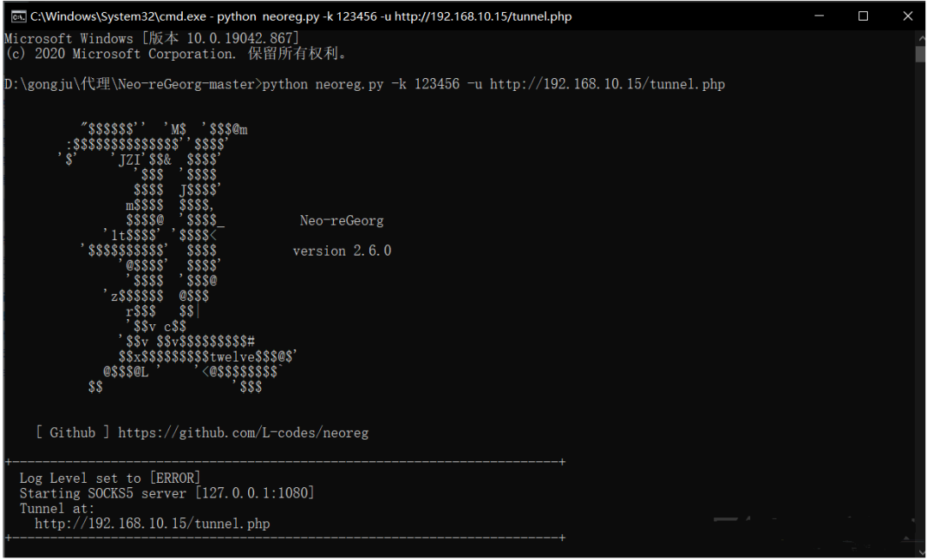
Task: Click the version 2.6.0 text
Action: pyautogui.click(x=342, y=251)
